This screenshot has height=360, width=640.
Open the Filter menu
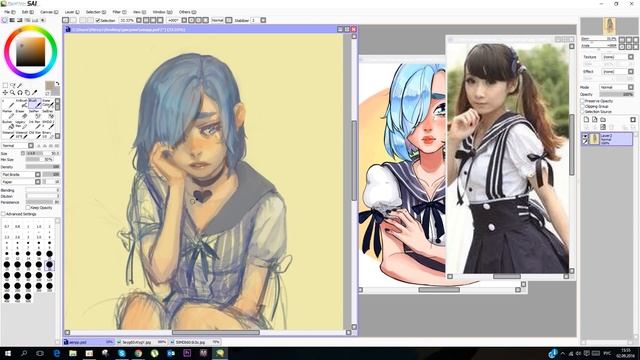point(119,12)
